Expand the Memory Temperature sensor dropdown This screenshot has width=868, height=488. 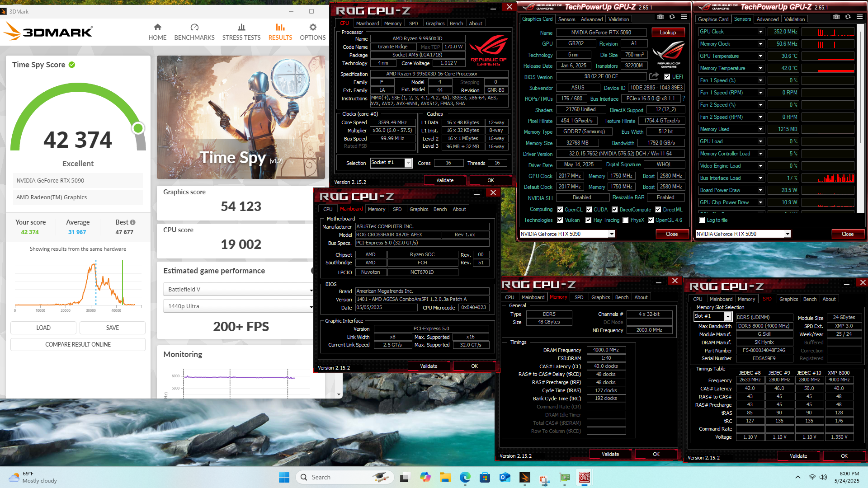tap(760, 68)
